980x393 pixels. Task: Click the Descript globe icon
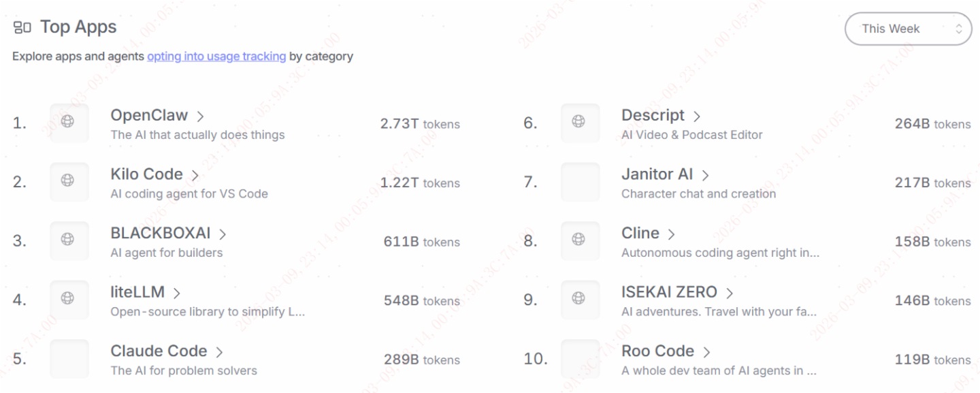(578, 122)
